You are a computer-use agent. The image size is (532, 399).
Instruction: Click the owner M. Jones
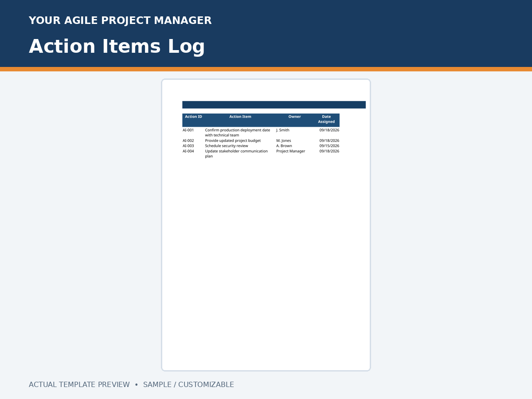[x=284, y=141]
